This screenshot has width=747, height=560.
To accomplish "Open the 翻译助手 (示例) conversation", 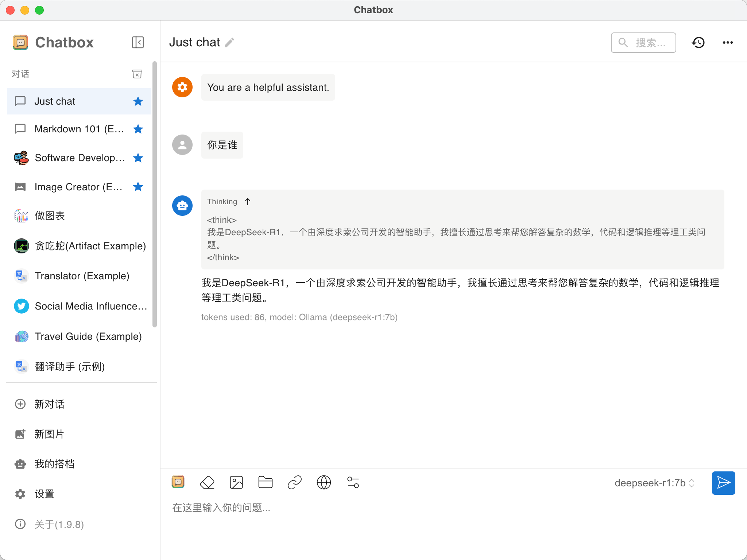I will (79, 366).
